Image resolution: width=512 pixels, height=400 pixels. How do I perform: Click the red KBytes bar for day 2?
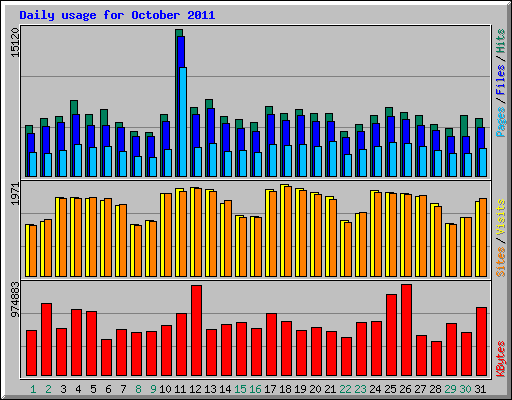[x=47, y=340]
